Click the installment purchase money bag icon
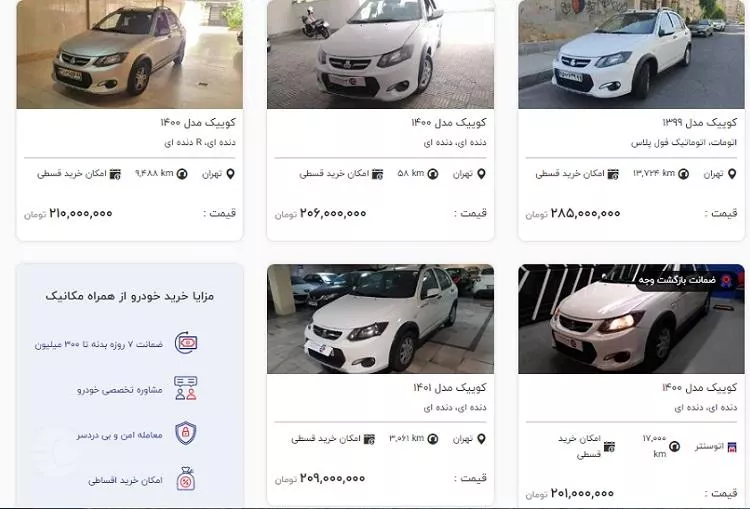750x509 pixels. coord(186,478)
